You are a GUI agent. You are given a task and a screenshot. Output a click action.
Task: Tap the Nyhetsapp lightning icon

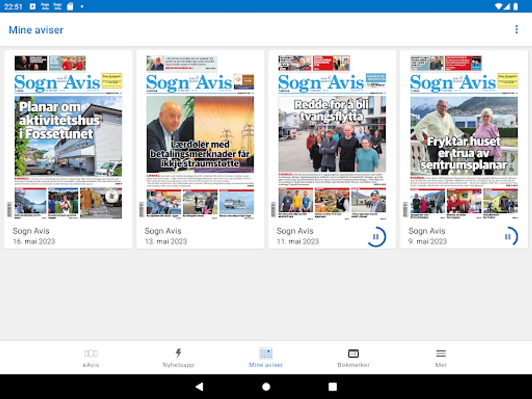(178, 353)
